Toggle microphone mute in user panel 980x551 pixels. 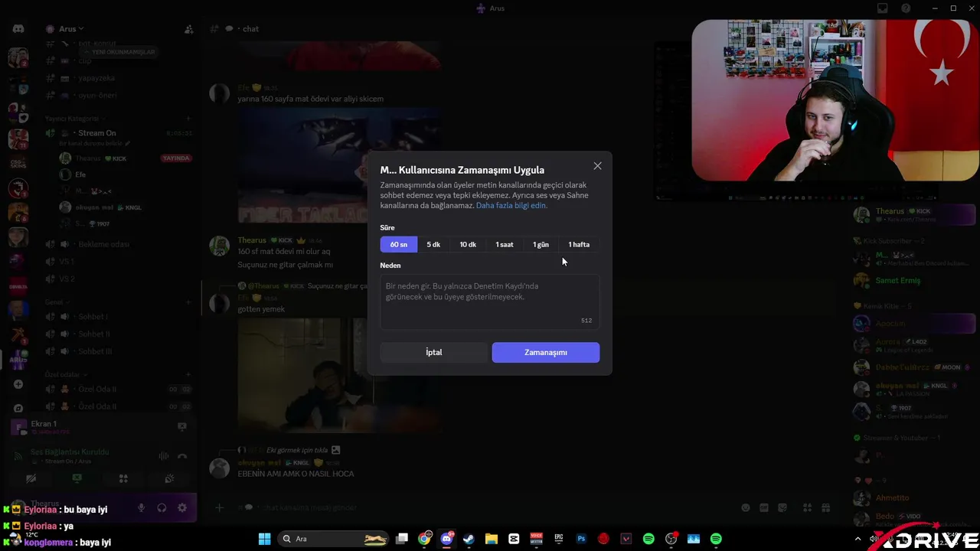click(142, 508)
